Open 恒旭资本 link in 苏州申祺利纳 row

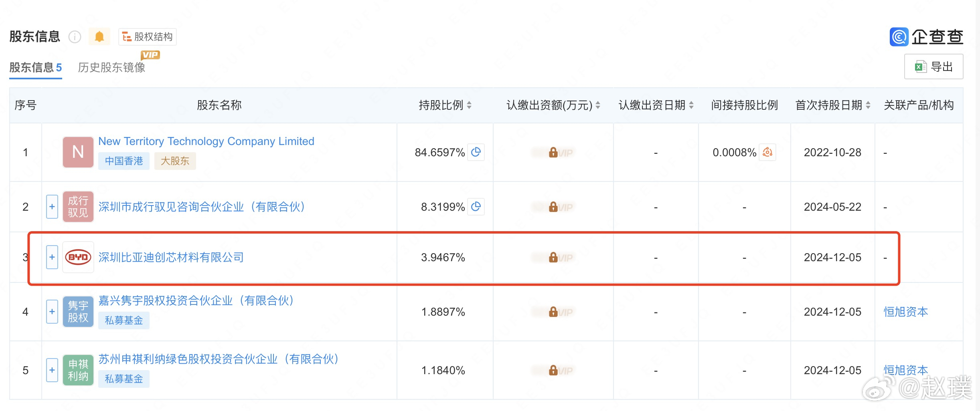tap(906, 370)
